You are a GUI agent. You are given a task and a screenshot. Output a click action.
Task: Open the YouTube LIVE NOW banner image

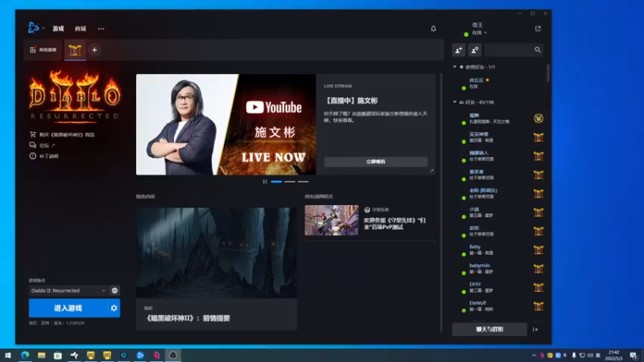[x=226, y=125]
